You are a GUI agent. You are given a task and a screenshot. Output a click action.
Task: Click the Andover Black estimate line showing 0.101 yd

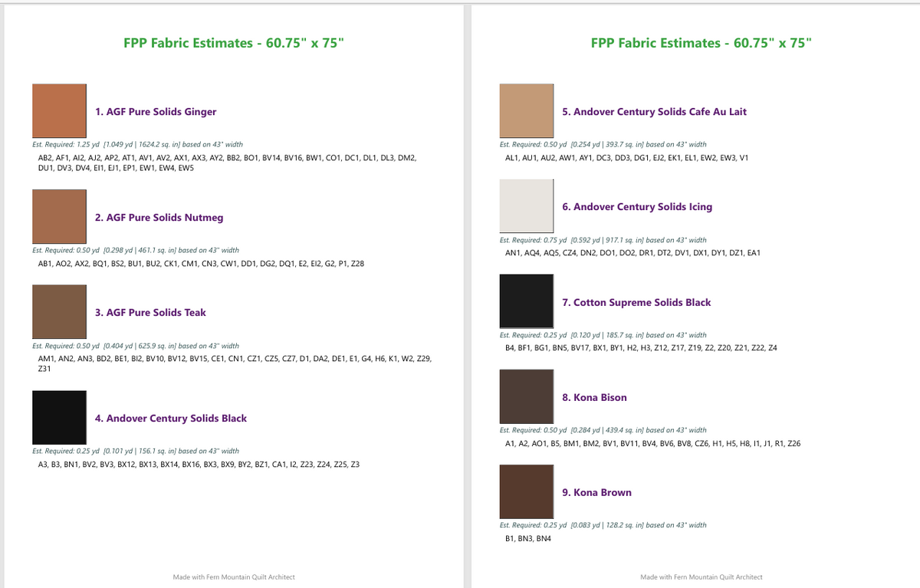[x=136, y=451]
